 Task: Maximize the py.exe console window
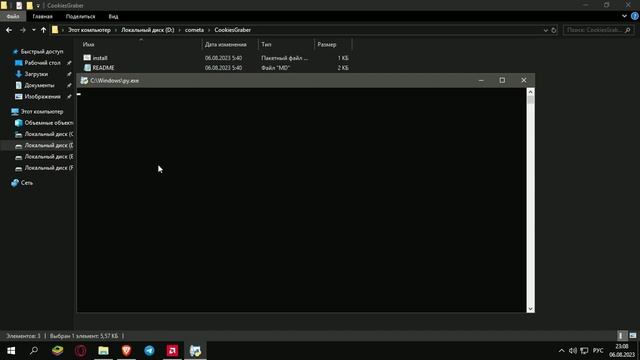point(502,80)
